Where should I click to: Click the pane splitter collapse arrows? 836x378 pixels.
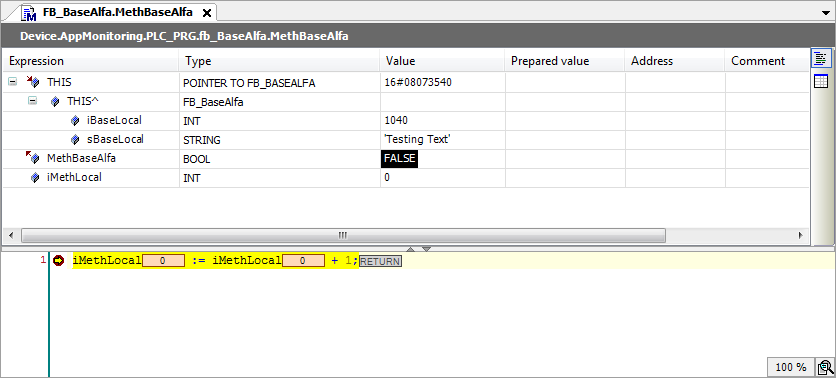tap(419, 249)
